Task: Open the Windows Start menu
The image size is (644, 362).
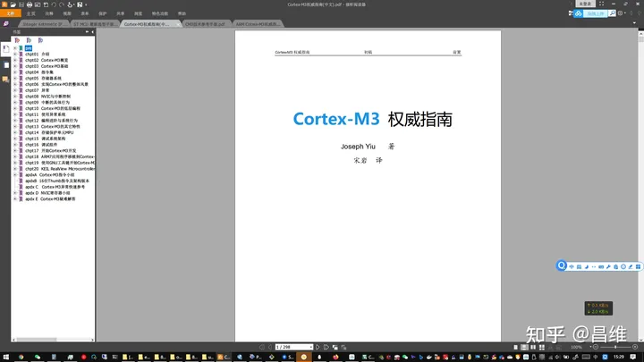Action: coord(5,357)
